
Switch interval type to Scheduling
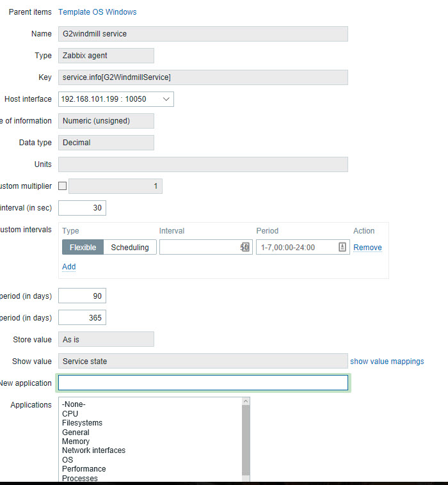point(130,247)
